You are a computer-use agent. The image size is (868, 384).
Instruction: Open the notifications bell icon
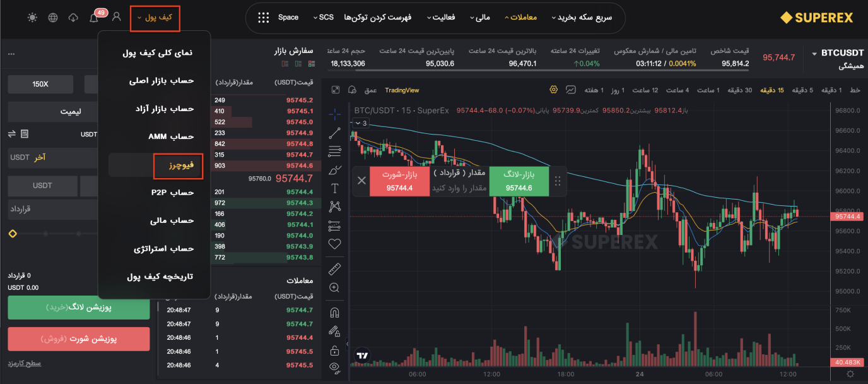[93, 18]
